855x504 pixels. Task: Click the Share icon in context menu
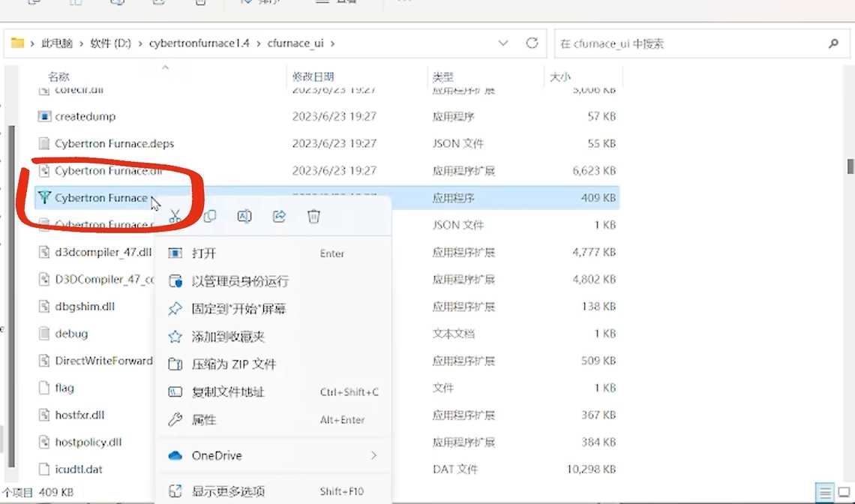[x=279, y=217]
